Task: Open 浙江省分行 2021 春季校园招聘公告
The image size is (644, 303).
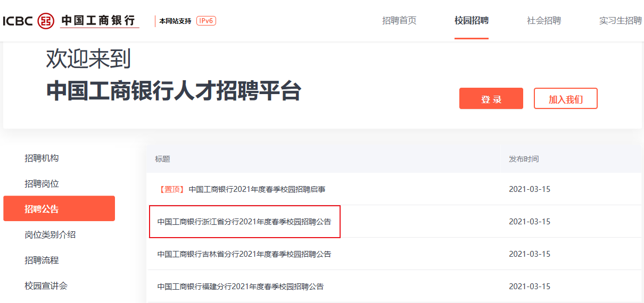Action: 244,222
